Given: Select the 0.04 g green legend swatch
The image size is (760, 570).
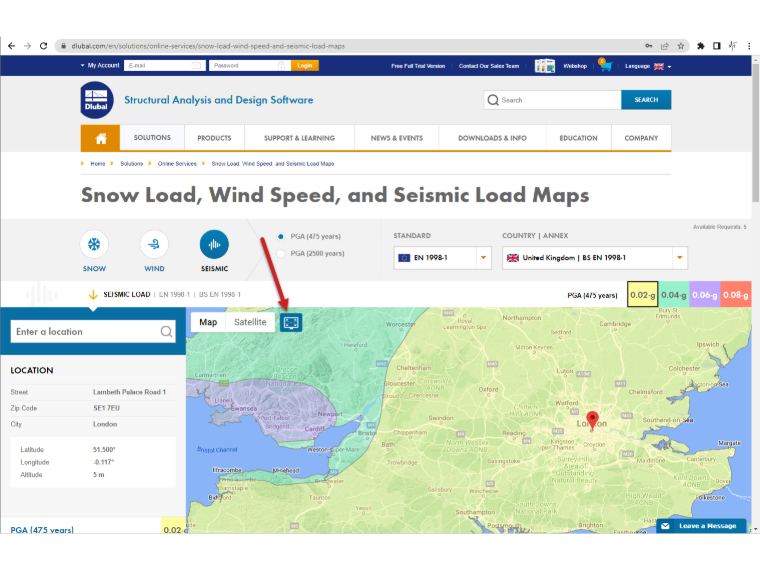Looking at the screenshot, I should [674, 295].
